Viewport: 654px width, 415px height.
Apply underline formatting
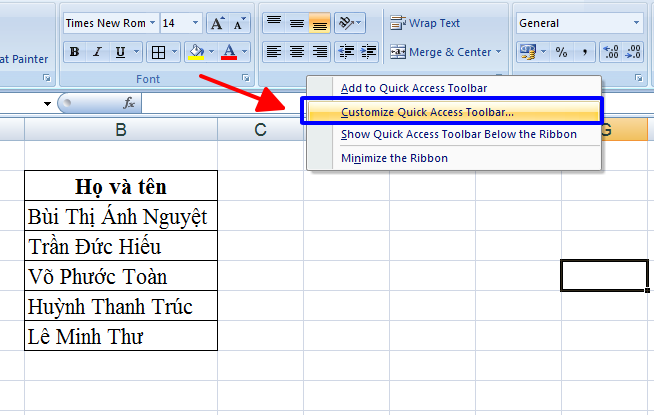click(121, 52)
